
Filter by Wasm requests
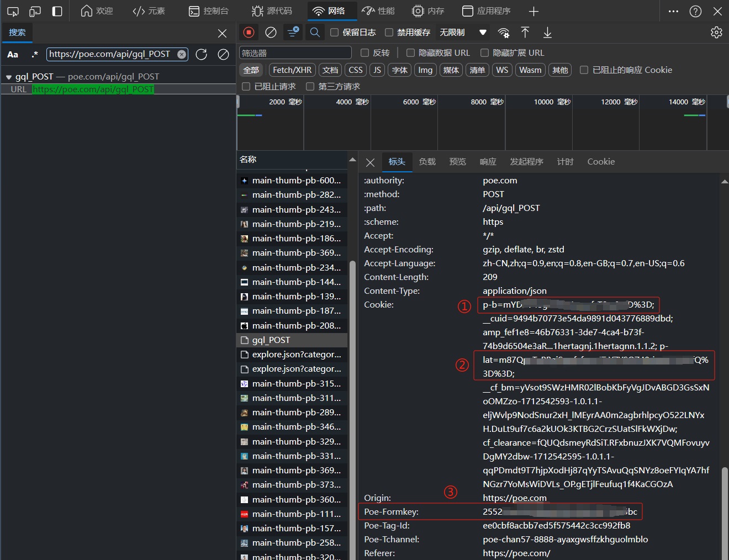530,70
